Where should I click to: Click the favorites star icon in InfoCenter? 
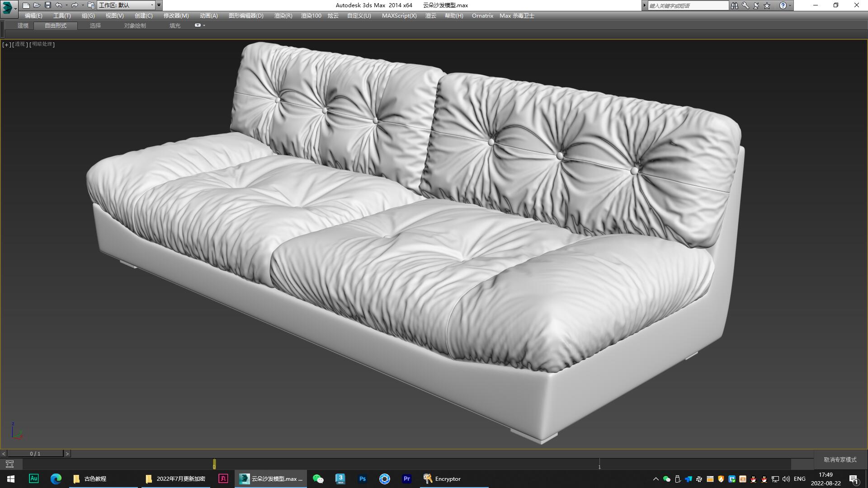point(766,5)
